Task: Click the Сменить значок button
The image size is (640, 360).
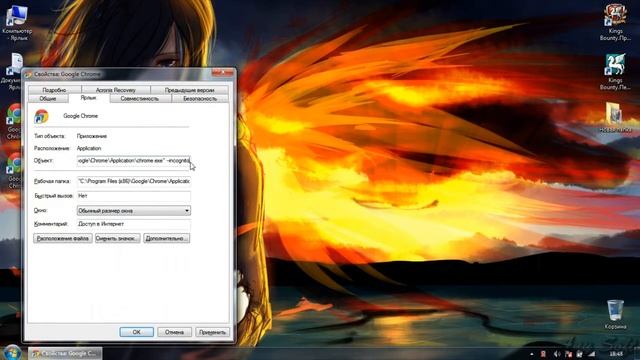Action: [118, 238]
